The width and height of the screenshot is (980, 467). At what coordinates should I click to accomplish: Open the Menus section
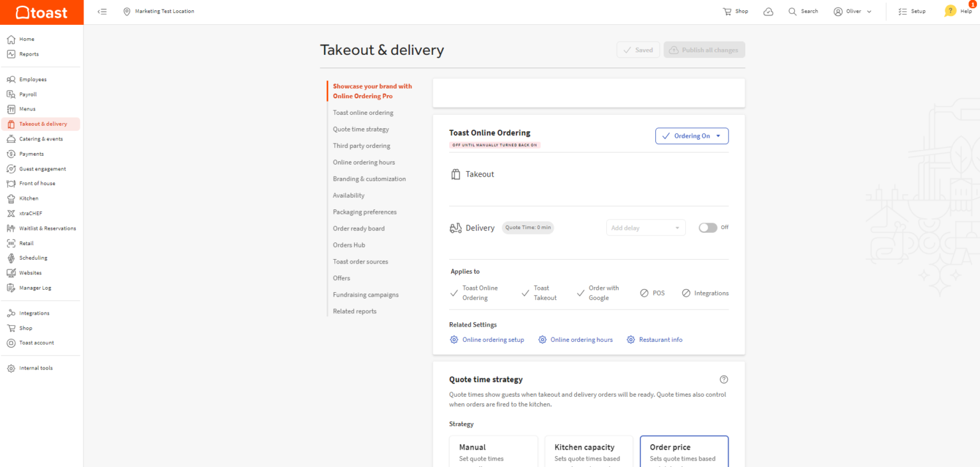[x=27, y=108]
